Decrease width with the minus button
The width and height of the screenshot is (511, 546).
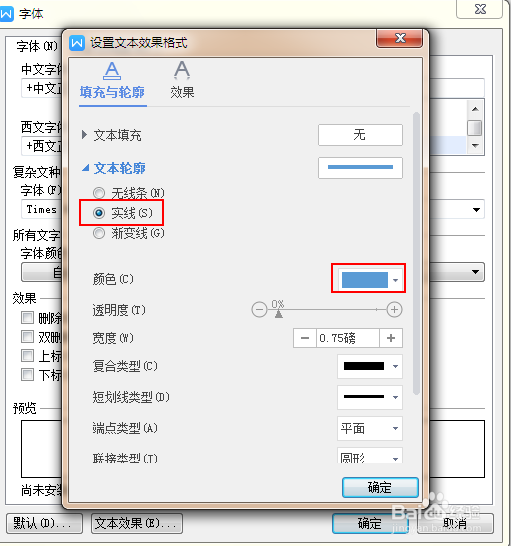pyautogui.click(x=305, y=338)
